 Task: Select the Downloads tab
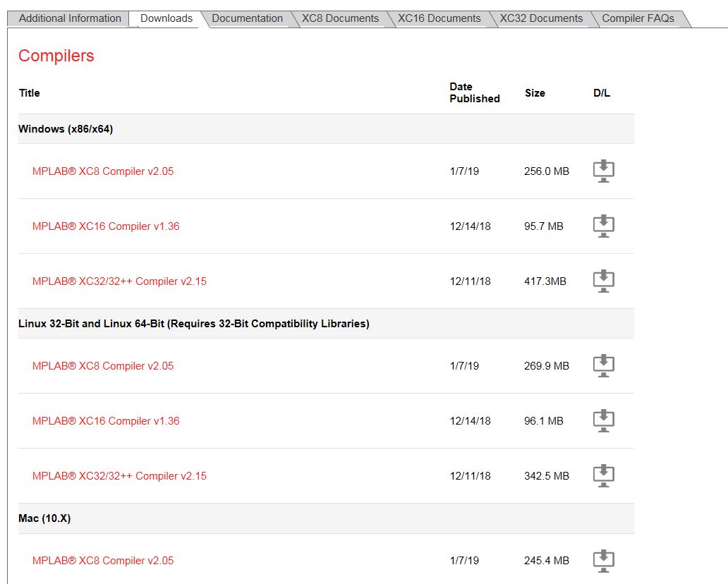166,18
